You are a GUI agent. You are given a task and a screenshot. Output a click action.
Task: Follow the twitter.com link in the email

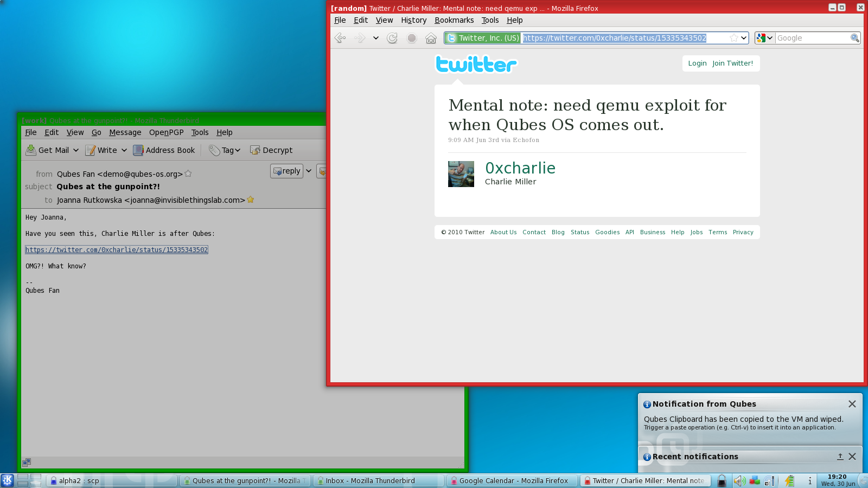(117, 250)
